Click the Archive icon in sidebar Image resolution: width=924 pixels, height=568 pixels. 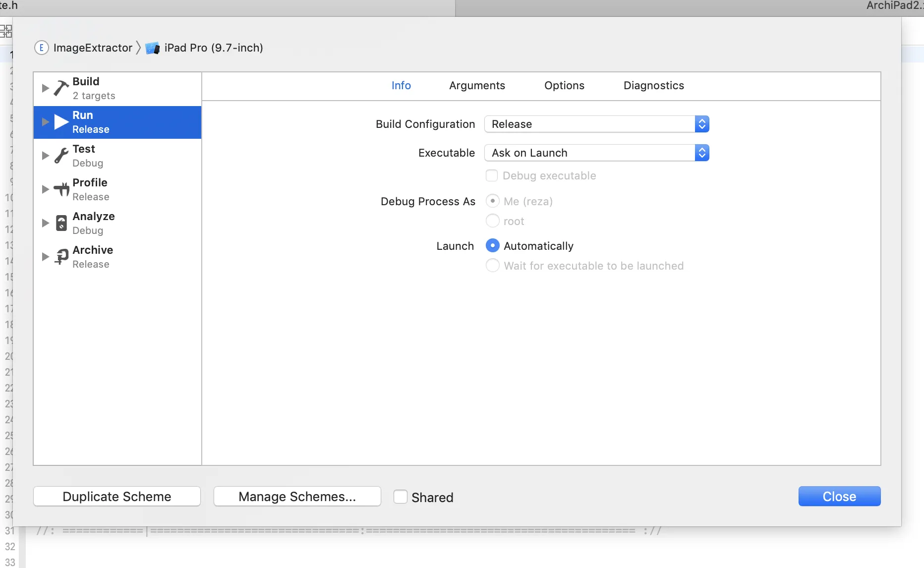[61, 257]
